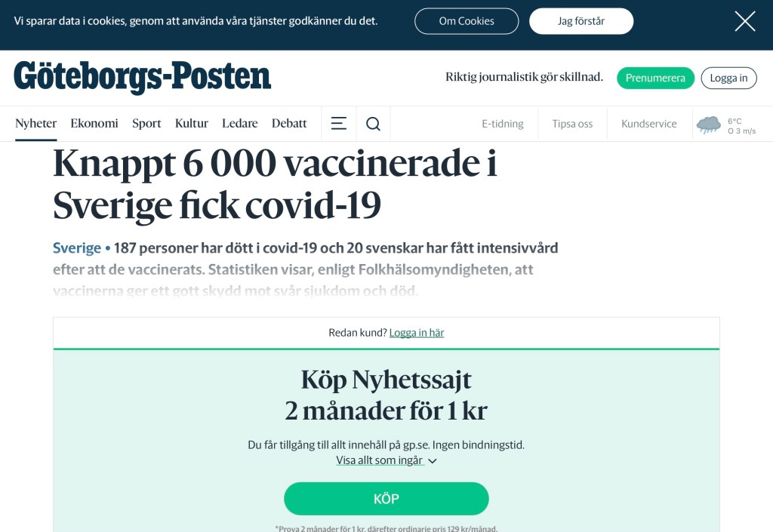
Task: Close the cookie banner with X
Action: [x=744, y=22]
